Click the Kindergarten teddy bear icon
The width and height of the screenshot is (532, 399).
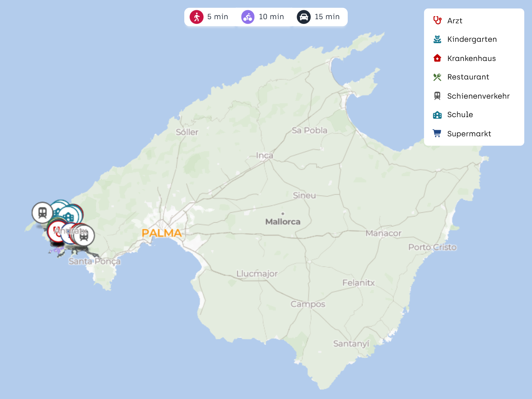(437, 39)
